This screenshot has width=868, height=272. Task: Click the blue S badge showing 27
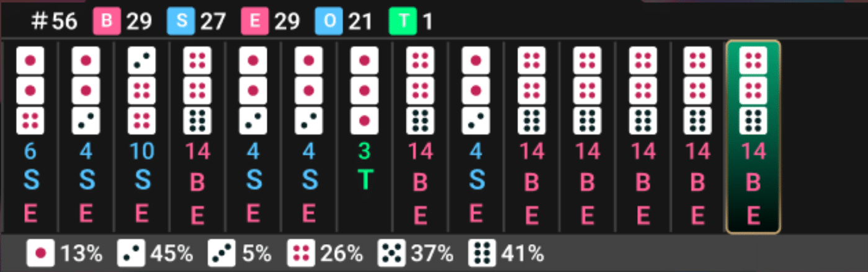(181, 22)
